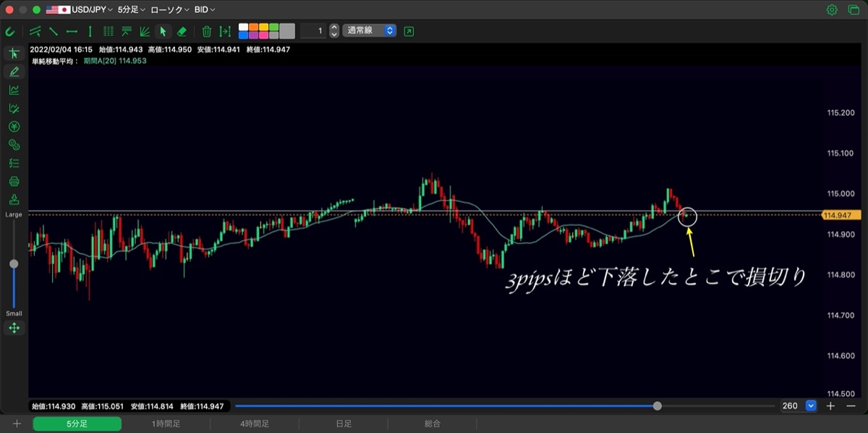
Task: Open the line chart indicator icon
Action: [x=14, y=91]
